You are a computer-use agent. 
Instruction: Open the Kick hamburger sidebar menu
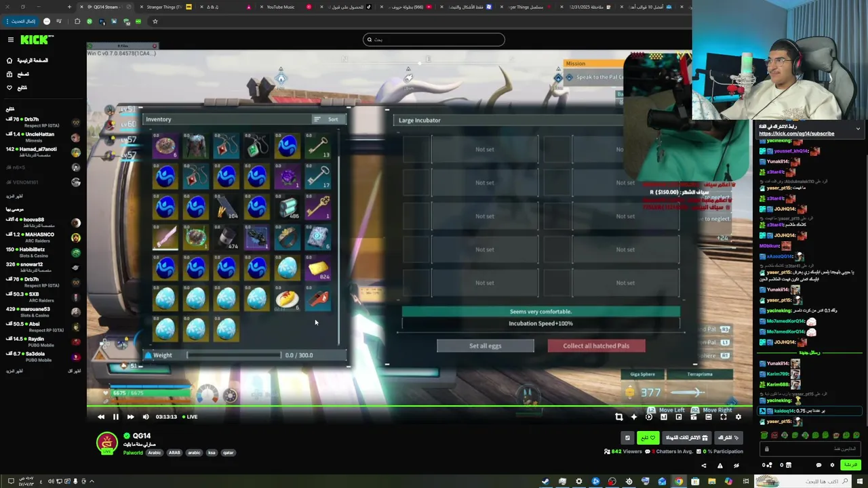[x=10, y=40]
